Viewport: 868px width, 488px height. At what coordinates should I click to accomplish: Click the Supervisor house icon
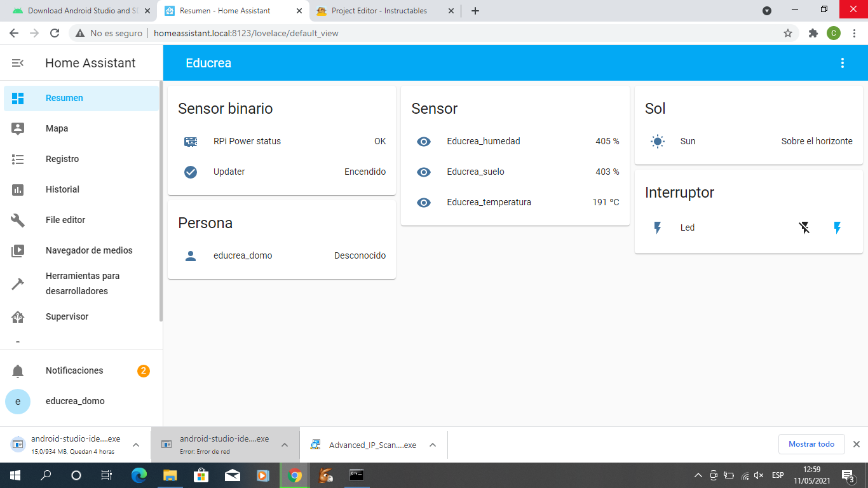[x=18, y=316]
